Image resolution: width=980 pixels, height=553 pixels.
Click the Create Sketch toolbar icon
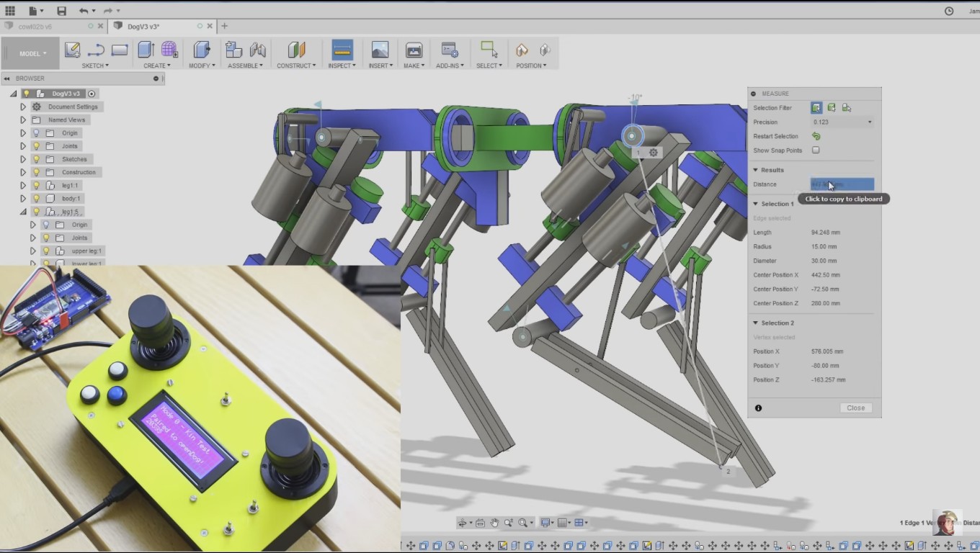pos(72,50)
